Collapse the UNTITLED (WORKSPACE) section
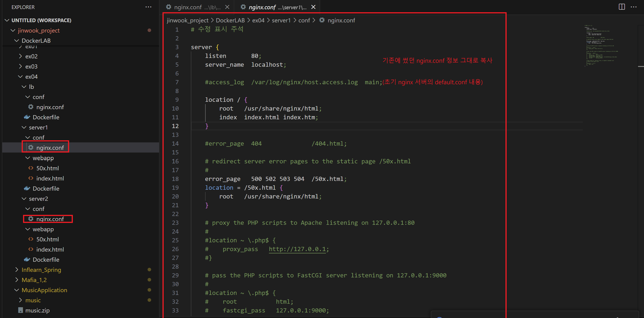The width and height of the screenshot is (644, 318). click(x=7, y=20)
